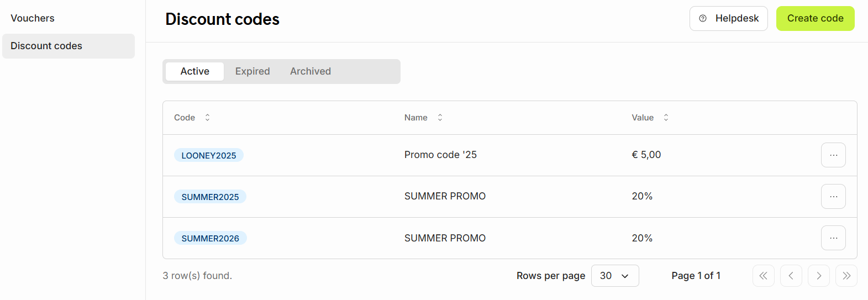Click the SUMMER2026 code badge
This screenshot has width=868, height=300.
click(x=211, y=238)
